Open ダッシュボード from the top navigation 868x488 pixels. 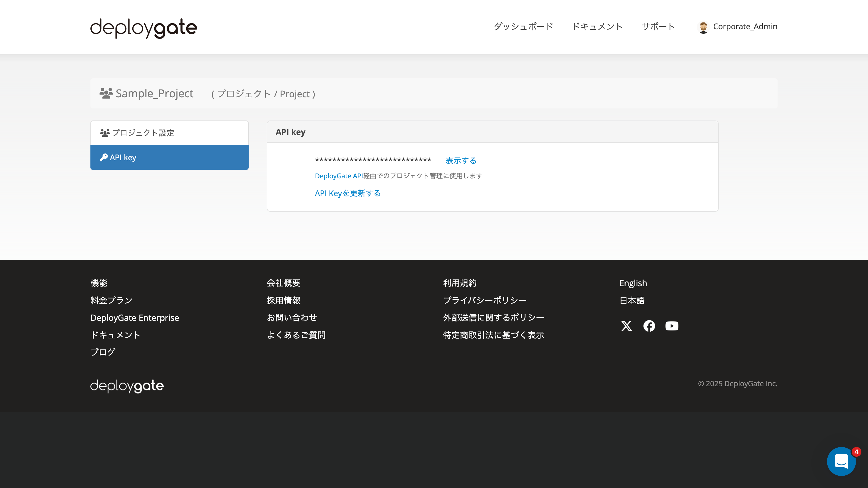click(523, 27)
